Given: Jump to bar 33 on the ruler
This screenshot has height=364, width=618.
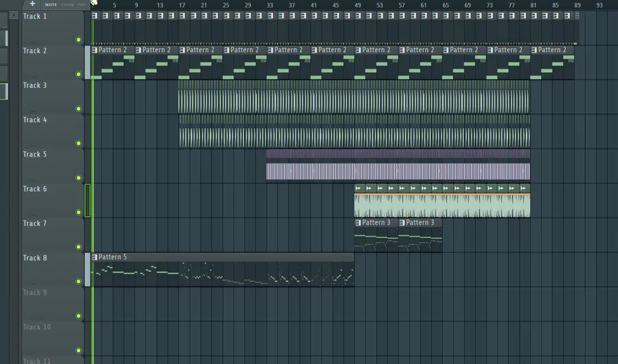Looking at the screenshot, I should pos(270,5).
